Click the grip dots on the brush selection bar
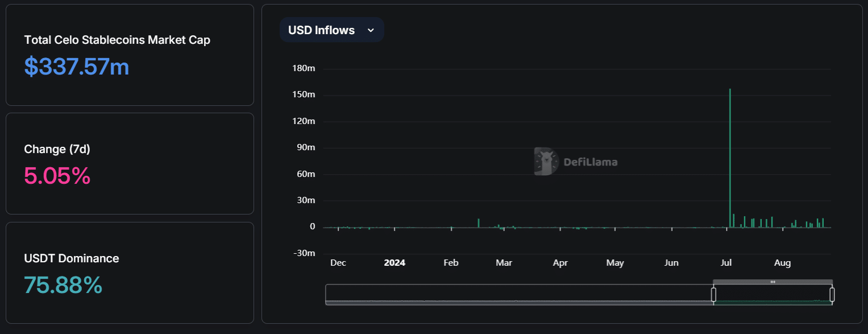This screenshot has height=334, width=868. click(x=773, y=281)
